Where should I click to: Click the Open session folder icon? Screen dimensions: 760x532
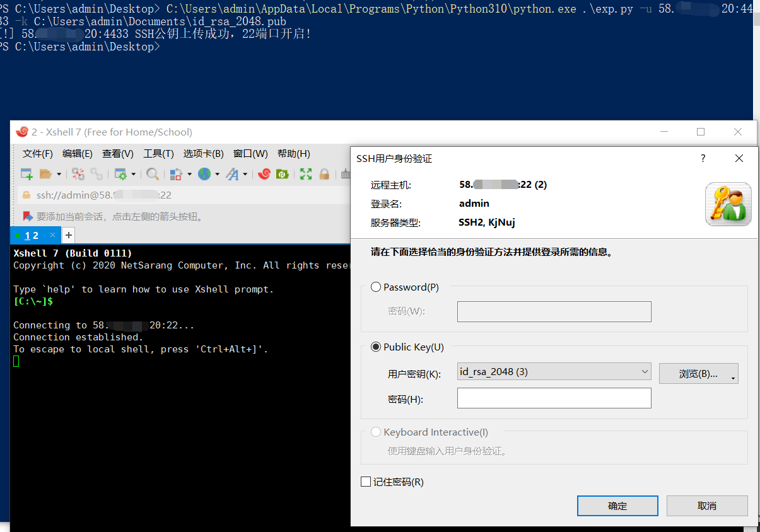click(45, 174)
